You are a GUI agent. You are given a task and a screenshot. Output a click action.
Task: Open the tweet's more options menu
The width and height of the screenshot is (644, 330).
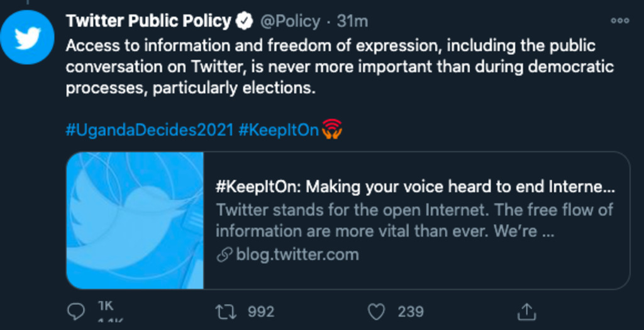point(619,21)
